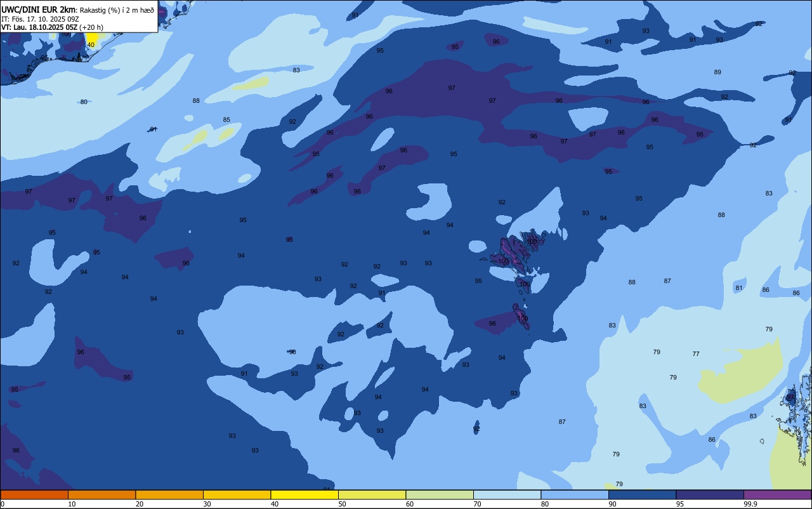The width and height of the screenshot is (812, 509).
Task: Click the 20–30 amber colorbar segment
Action: tap(169, 494)
